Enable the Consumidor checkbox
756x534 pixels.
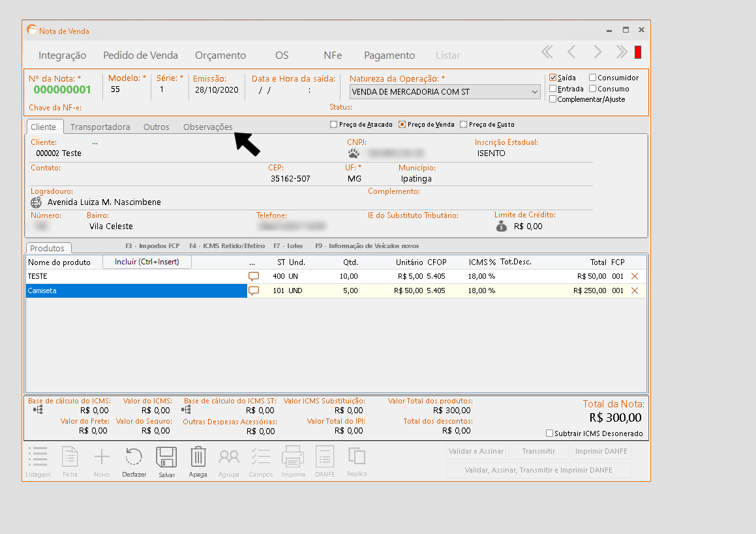(593, 78)
